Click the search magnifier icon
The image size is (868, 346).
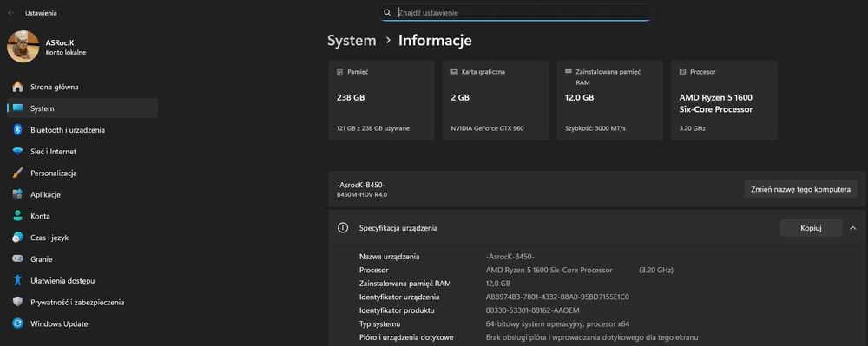click(x=387, y=12)
